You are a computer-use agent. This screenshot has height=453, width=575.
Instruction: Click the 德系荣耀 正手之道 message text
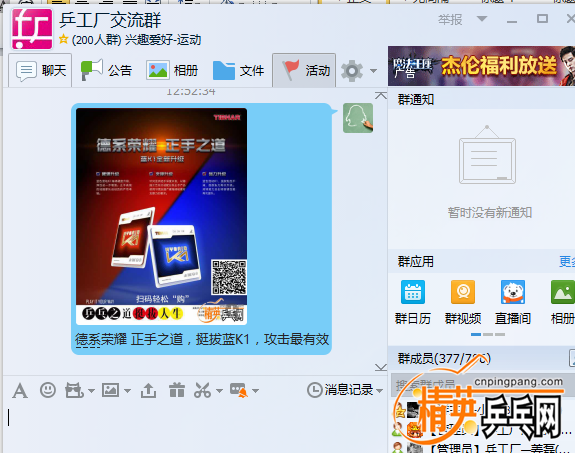click(x=202, y=339)
